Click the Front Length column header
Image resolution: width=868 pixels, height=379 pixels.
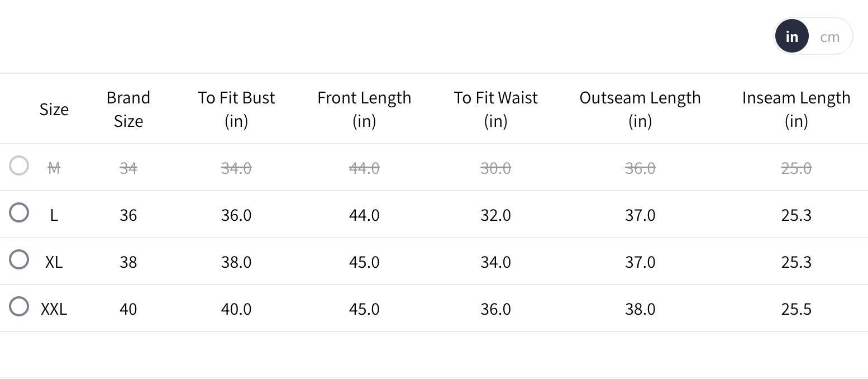pyautogui.click(x=364, y=109)
